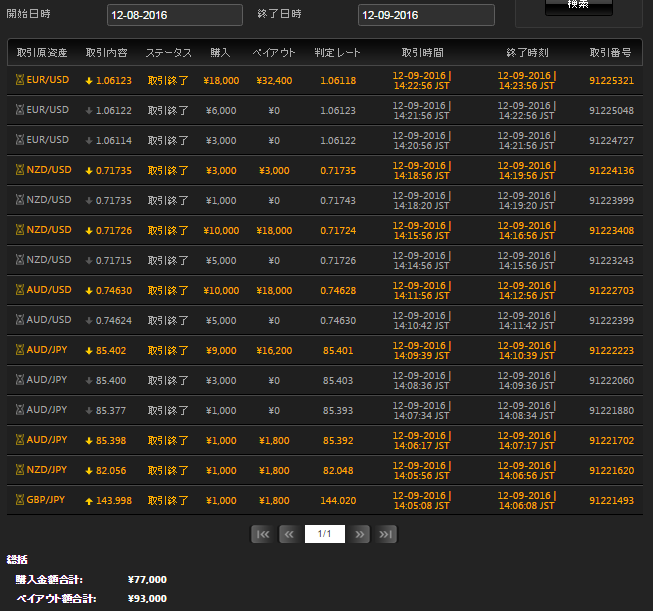653x611 pixels.
Task: Click the 1/1 page number box
Action: (x=325, y=534)
